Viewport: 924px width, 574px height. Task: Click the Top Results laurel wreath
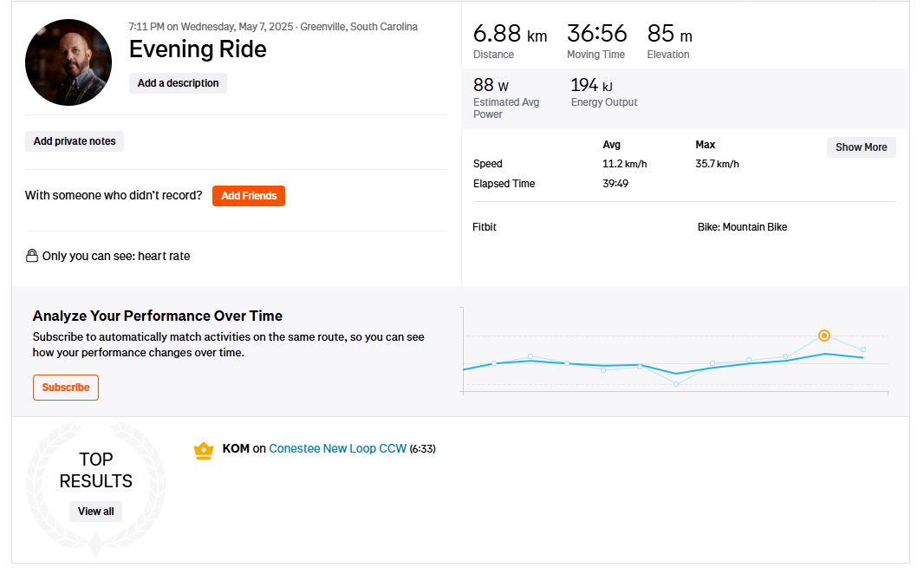tap(95, 488)
